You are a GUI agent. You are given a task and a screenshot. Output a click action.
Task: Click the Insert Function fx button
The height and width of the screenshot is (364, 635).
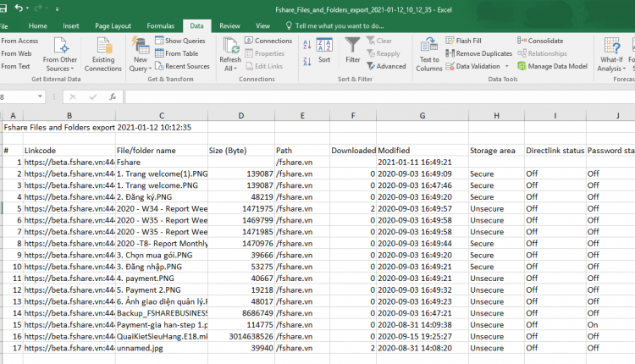tap(113, 97)
